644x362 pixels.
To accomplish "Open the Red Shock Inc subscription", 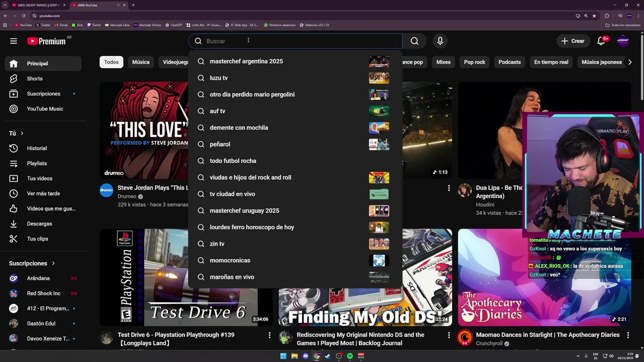I will (x=43, y=294).
